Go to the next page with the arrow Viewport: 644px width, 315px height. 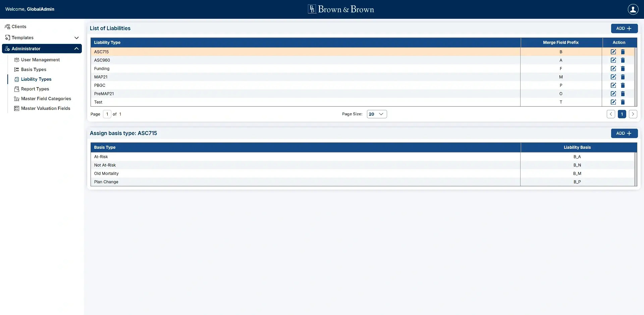point(633,114)
